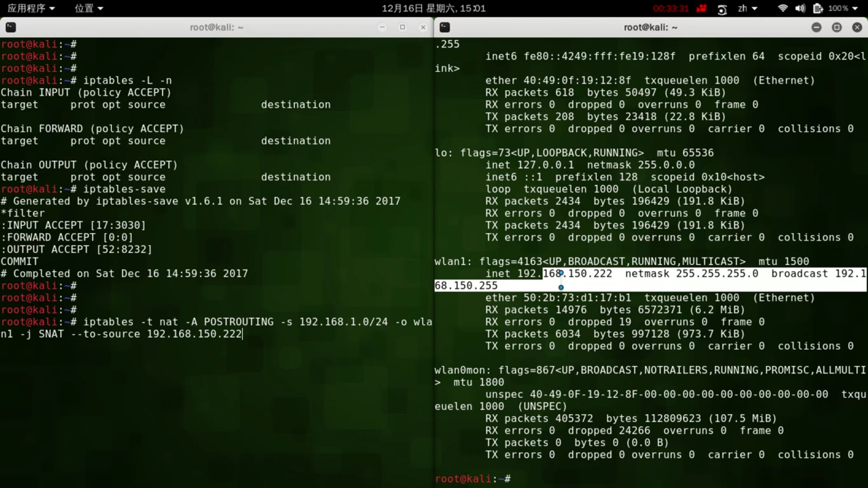This screenshot has height=488, width=868.
Task: Click 'Chain INPUT (policy ACCEPT)' text
Action: [x=86, y=93]
